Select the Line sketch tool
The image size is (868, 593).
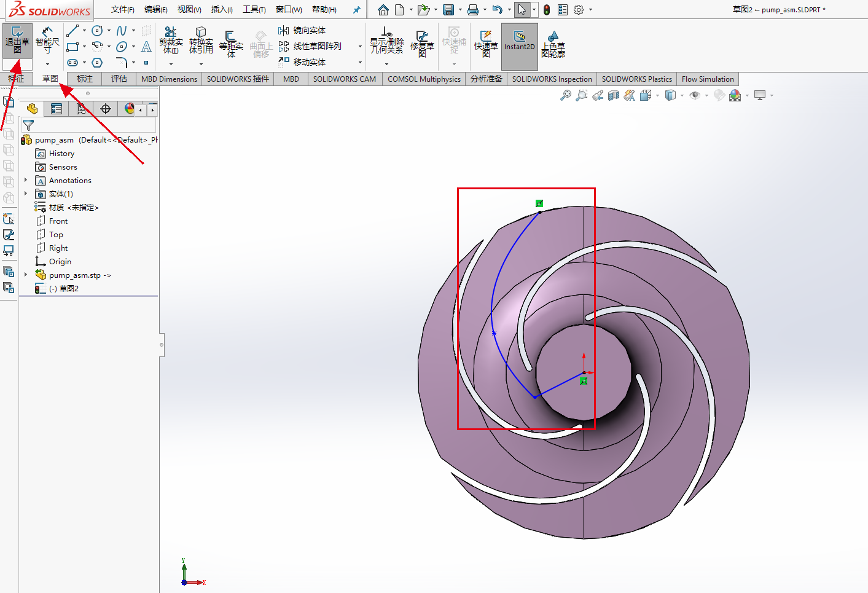73,29
